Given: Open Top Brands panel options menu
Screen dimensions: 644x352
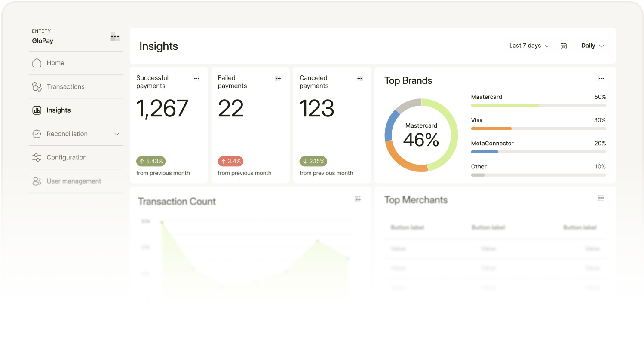Looking at the screenshot, I should pos(601,78).
